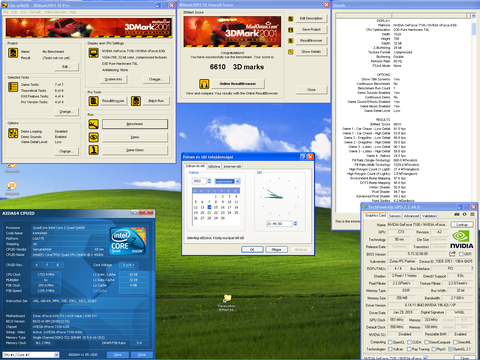Click the System Info button in 3DMark
This screenshot has width=480, height=360.
click(114, 79)
